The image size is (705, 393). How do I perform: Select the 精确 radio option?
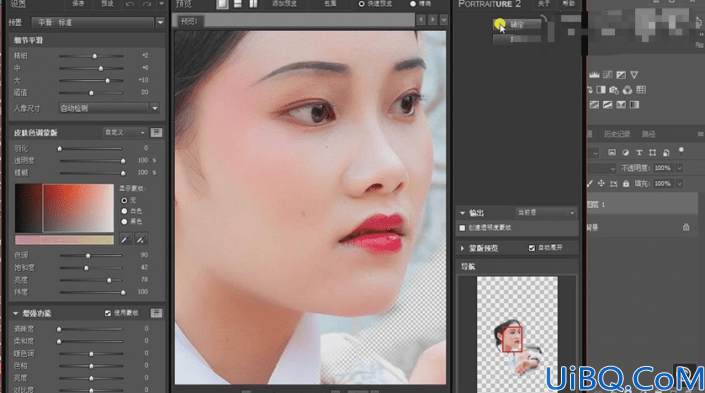point(413,4)
